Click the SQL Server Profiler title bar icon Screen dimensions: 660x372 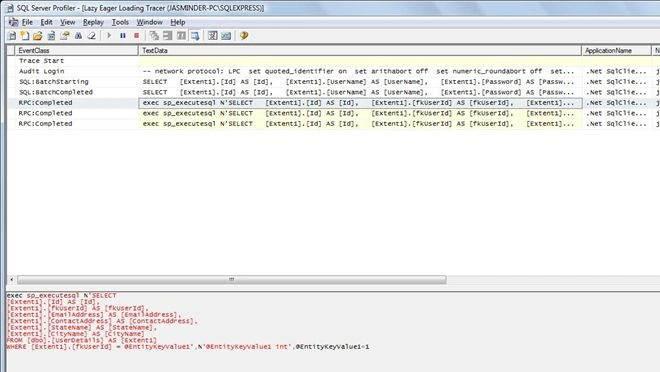(x=9, y=8)
